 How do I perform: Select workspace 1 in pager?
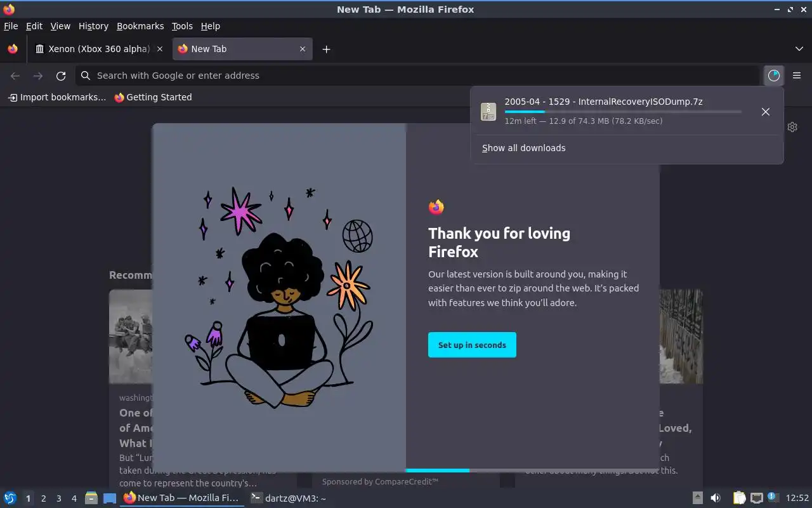[28, 498]
